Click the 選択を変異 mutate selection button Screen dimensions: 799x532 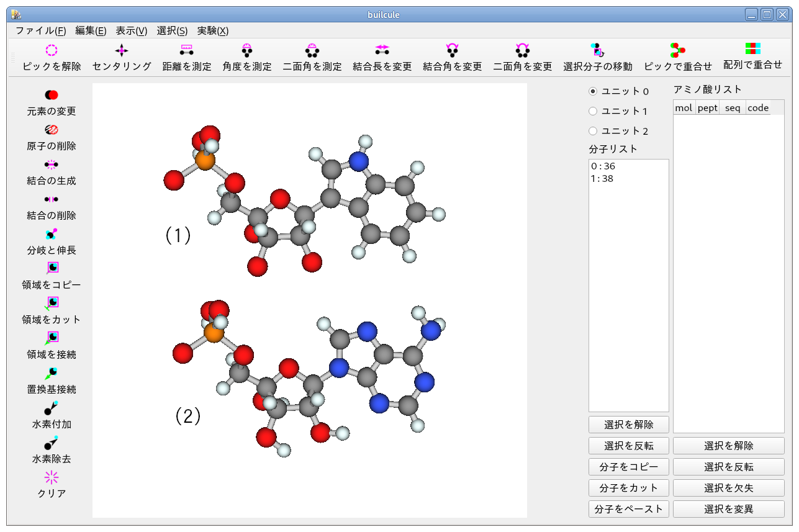pyautogui.click(x=728, y=509)
